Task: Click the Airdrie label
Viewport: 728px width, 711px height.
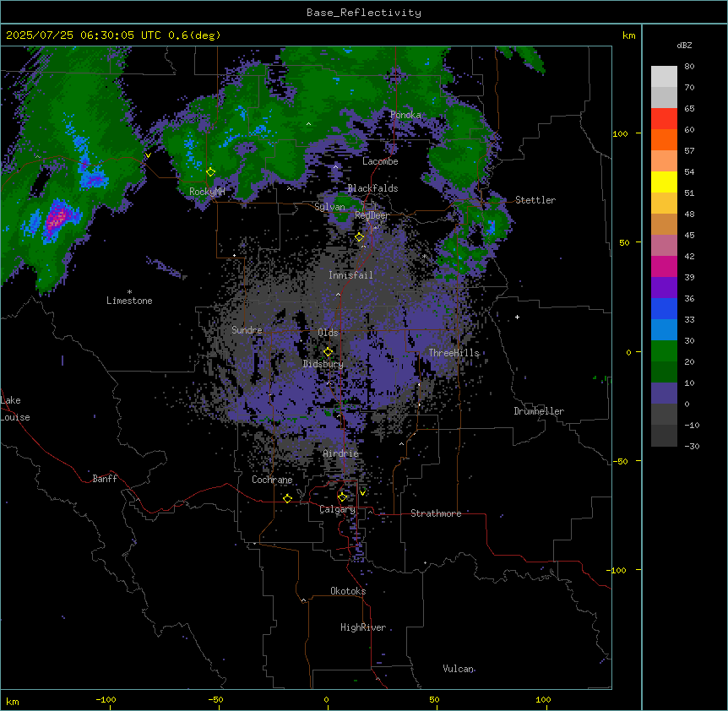Action: [x=341, y=453]
